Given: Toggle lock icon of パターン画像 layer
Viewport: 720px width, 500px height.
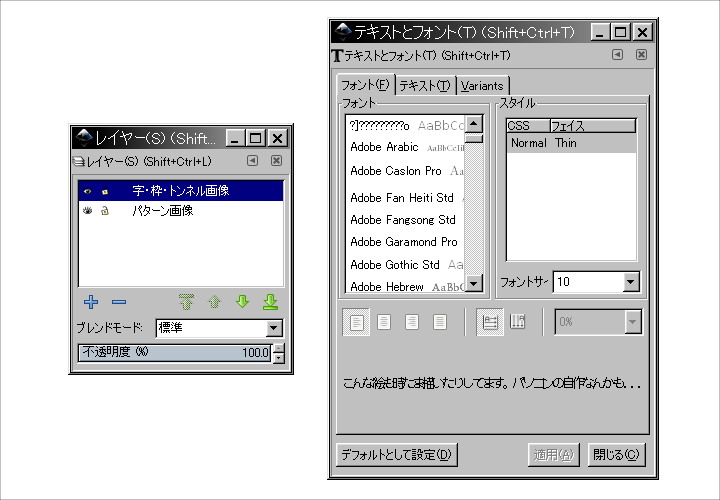Looking at the screenshot, I should [x=105, y=211].
